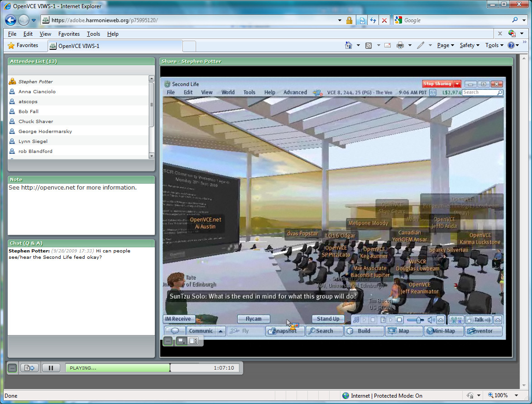Click the recording index panel button
Screen dimensions: 532x404
click(x=29, y=368)
